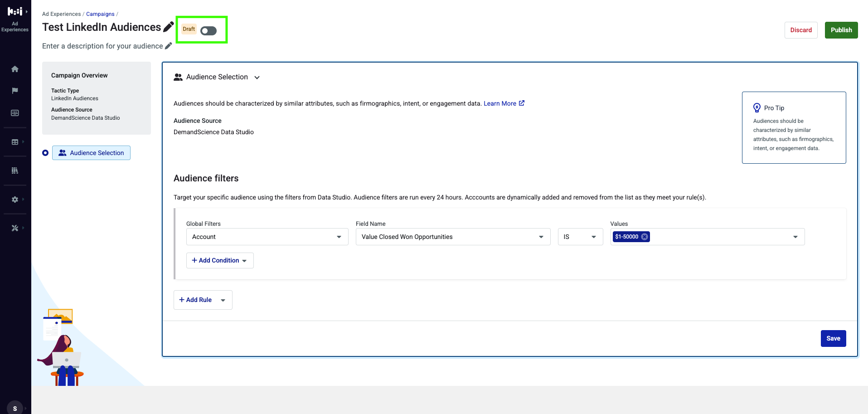
Task: Click the Draft status badge
Action: (189, 29)
